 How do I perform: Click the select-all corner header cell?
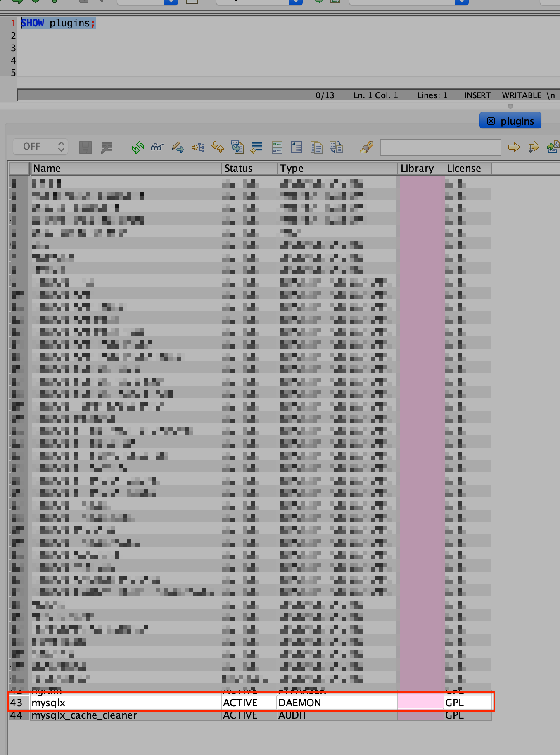pos(19,169)
